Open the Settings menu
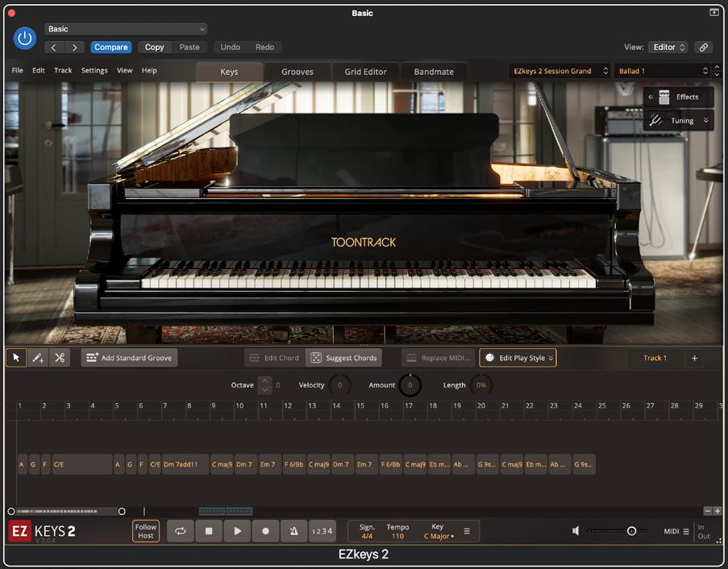 click(94, 71)
